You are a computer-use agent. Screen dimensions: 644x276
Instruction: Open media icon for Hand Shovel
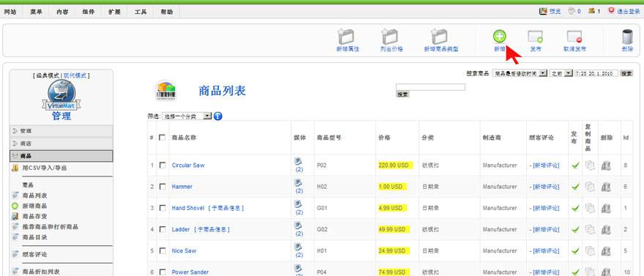(x=298, y=204)
